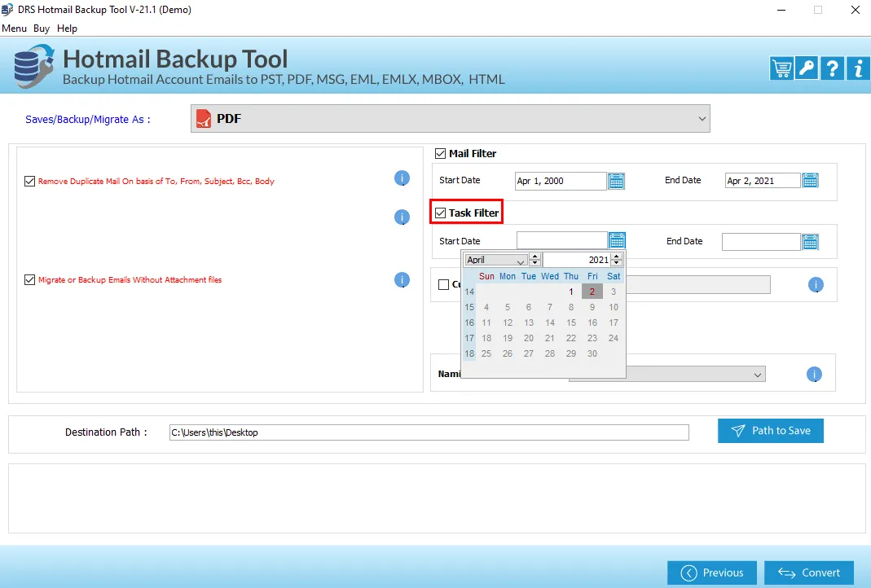Open Mail Filter End Date calendar icon
Image resolution: width=871 pixels, height=588 pixels.
tap(811, 181)
